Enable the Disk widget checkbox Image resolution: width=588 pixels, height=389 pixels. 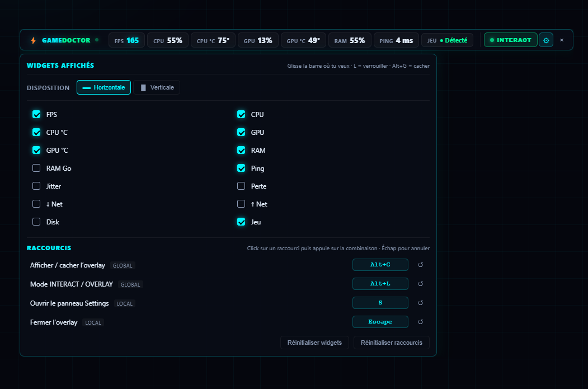pos(36,222)
